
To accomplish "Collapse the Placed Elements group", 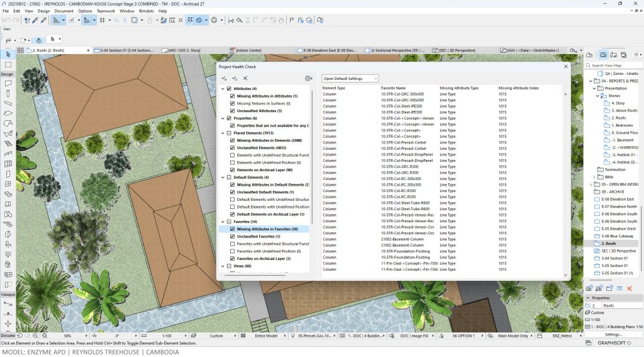I will [223, 133].
